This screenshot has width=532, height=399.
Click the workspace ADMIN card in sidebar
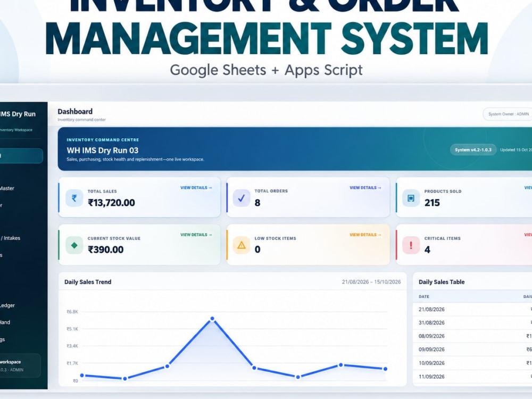pos(20,366)
